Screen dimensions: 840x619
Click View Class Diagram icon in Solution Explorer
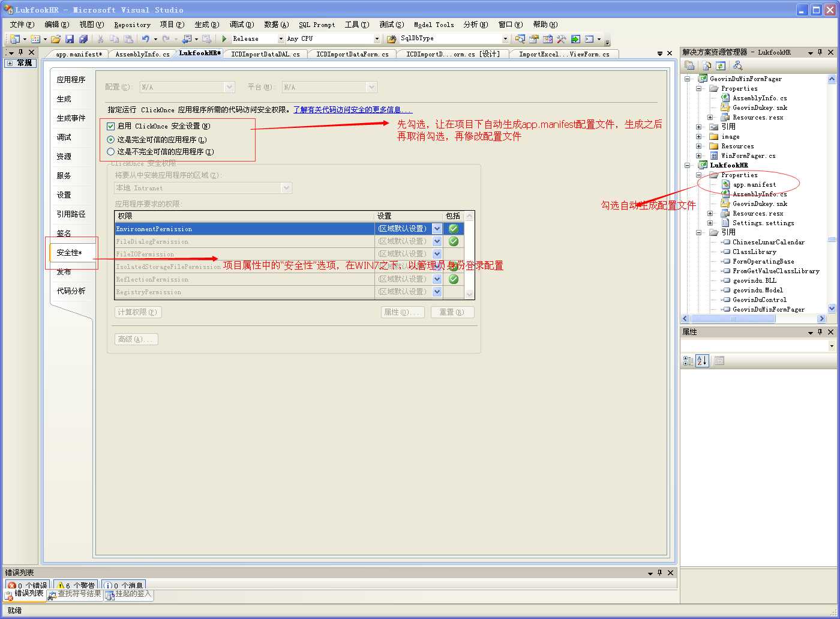tap(738, 65)
